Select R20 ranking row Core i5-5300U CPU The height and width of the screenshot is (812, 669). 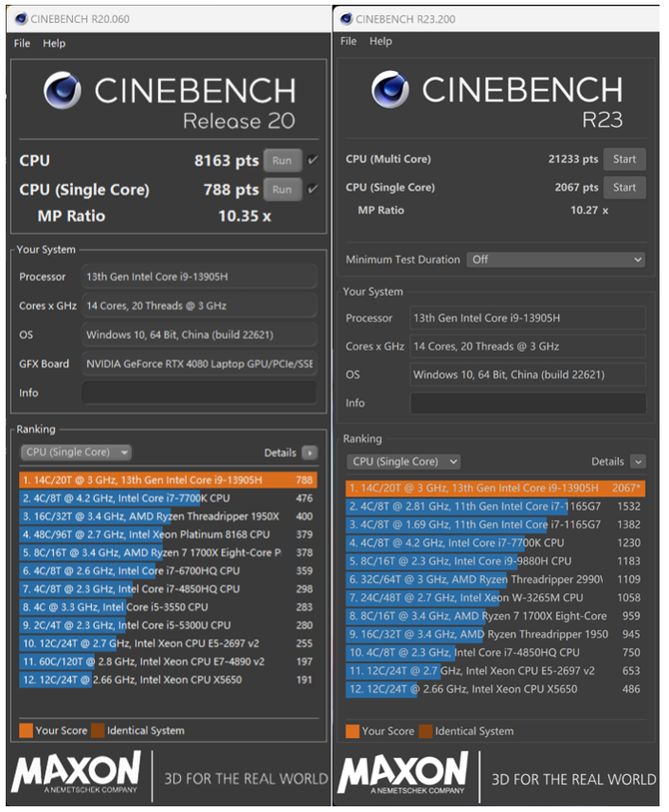click(169, 625)
